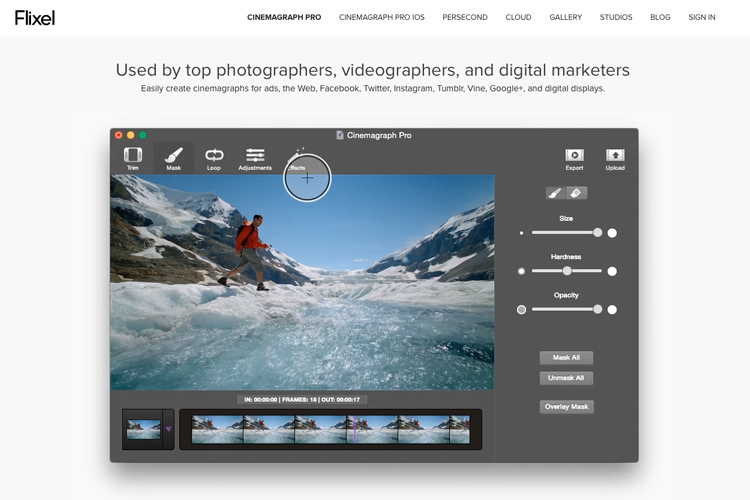
Task: Click the Overlay Mask button
Action: 566,407
